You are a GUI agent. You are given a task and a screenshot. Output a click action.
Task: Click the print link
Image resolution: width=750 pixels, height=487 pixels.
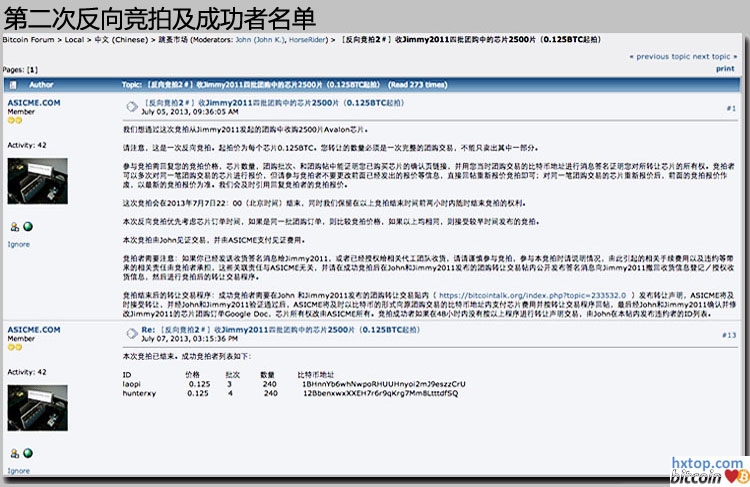725,69
